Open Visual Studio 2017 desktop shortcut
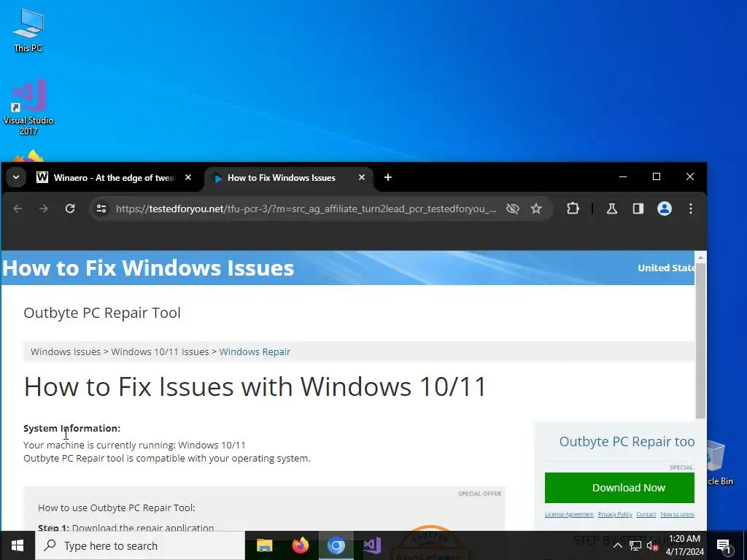The height and width of the screenshot is (560, 747). pos(28,106)
